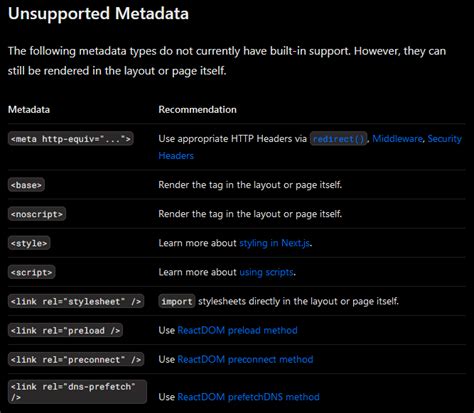Open the ReactDOM preconnect method link
The width and height of the screenshot is (474, 413).
point(245,359)
